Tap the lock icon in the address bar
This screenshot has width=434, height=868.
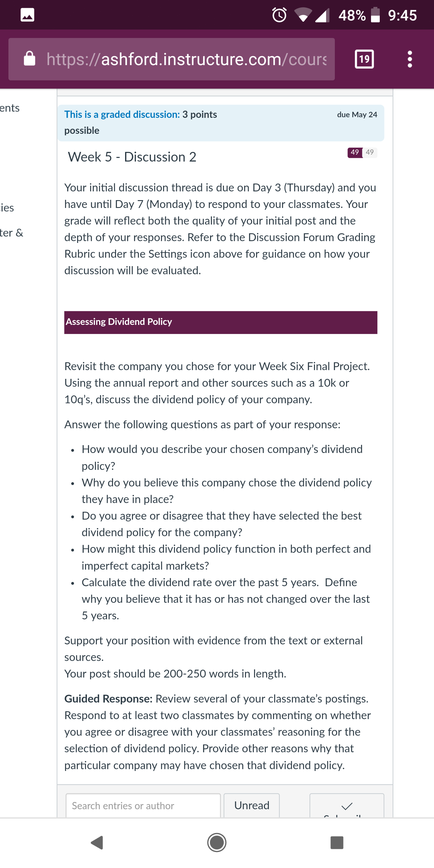coord(30,59)
